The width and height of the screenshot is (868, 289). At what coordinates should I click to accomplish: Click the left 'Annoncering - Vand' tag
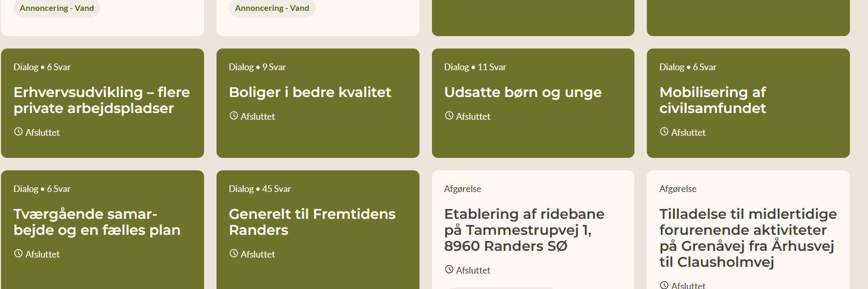(57, 8)
